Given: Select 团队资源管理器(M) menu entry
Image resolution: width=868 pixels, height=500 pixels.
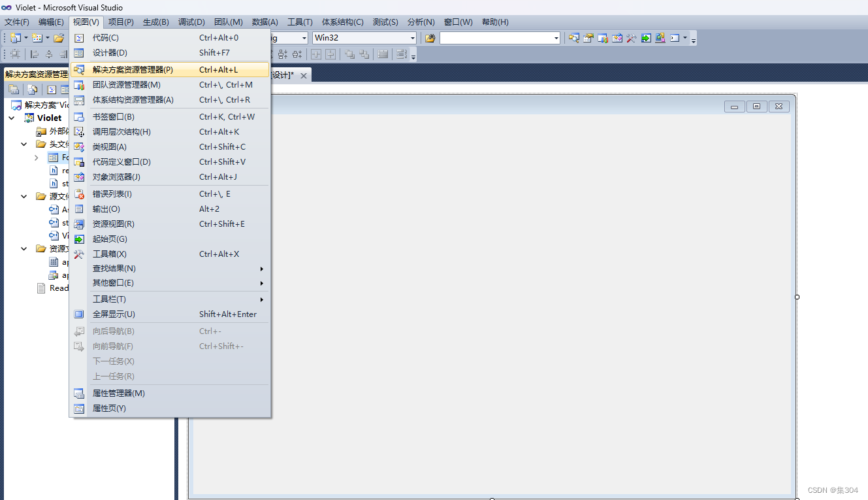Looking at the screenshot, I should point(170,84).
